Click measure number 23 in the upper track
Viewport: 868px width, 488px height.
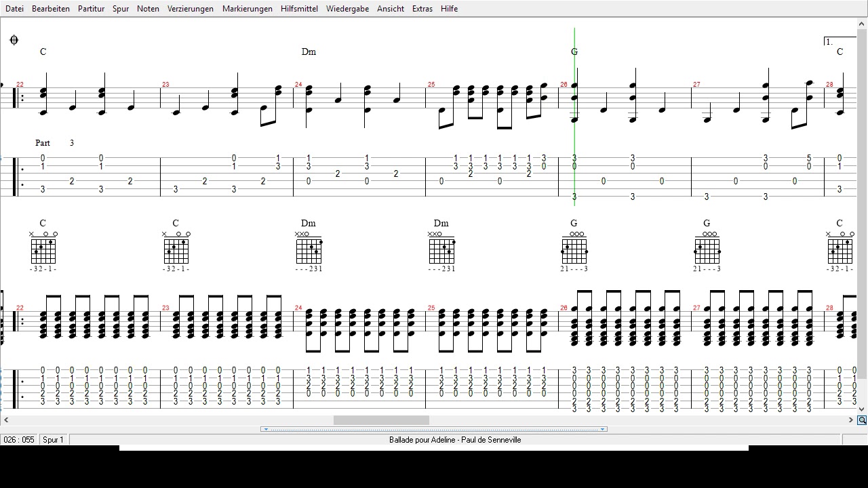165,85
